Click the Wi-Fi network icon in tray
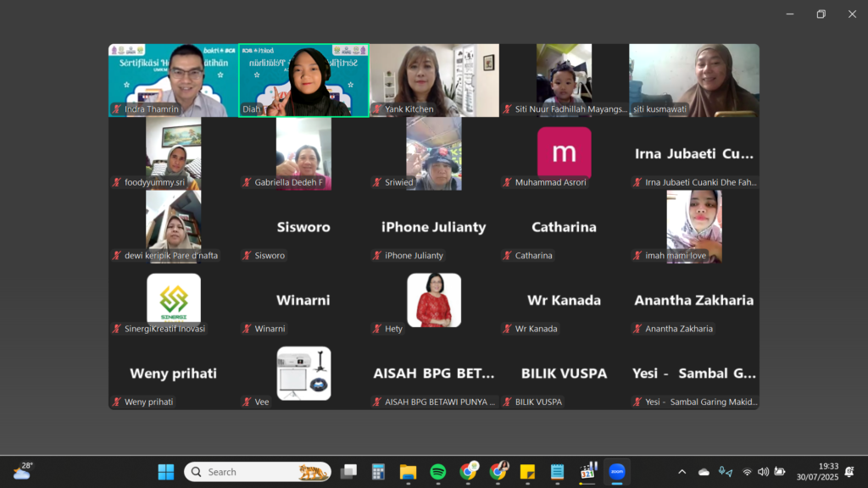 747,472
